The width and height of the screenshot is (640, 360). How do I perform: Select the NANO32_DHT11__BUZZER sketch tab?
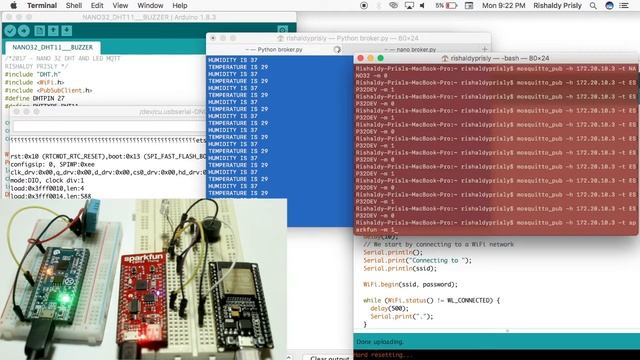coord(52,47)
